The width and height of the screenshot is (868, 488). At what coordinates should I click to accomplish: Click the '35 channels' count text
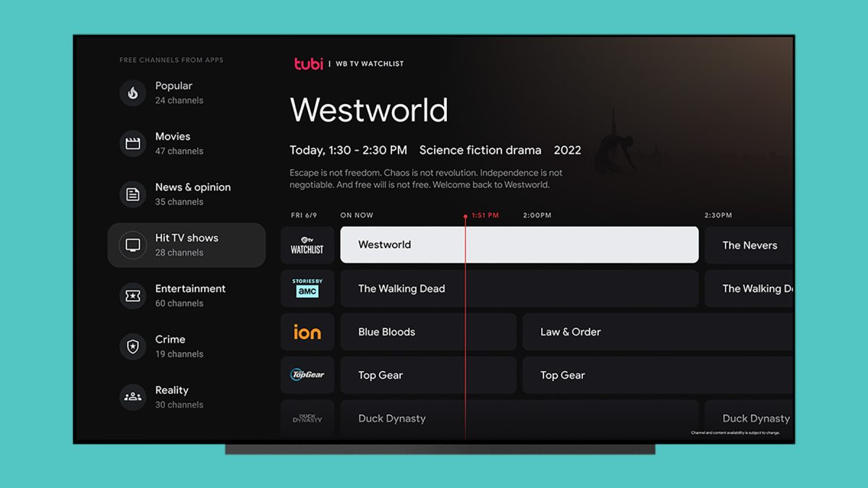[x=179, y=202]
